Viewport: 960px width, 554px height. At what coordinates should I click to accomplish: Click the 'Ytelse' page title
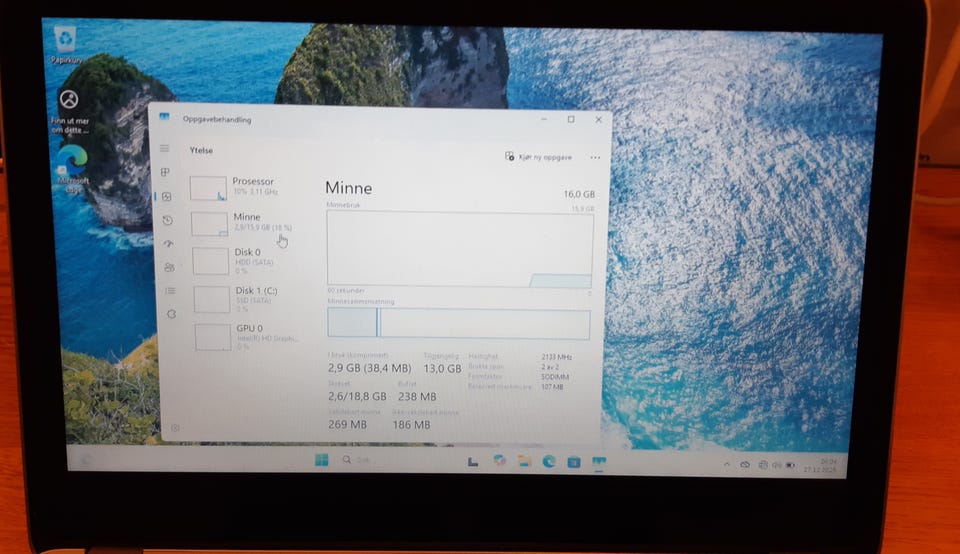tap(201, 150)
